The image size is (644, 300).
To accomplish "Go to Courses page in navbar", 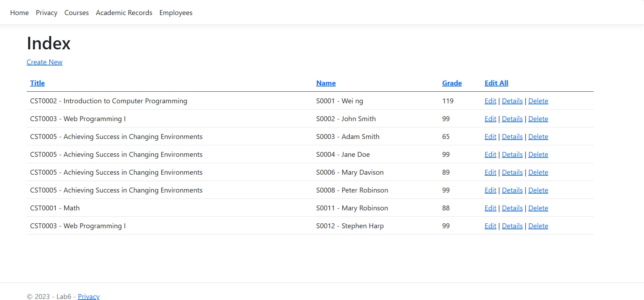I will coord(76,13).
